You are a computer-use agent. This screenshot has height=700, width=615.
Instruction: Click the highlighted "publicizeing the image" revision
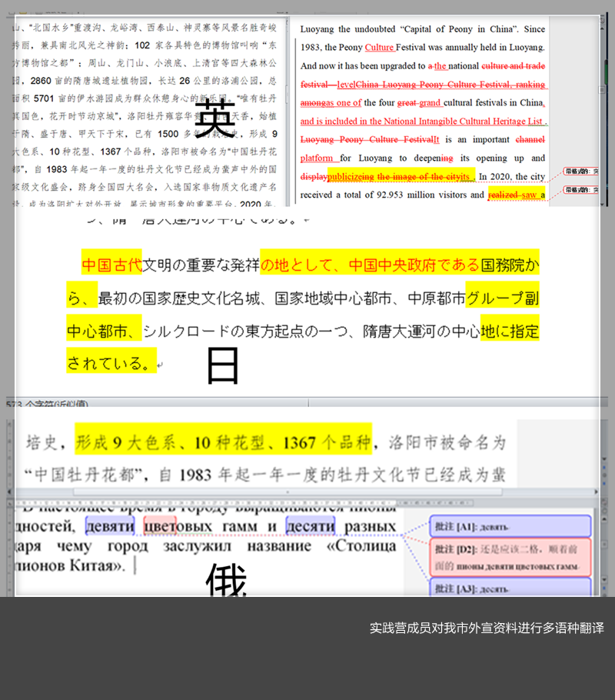(400, 176)
